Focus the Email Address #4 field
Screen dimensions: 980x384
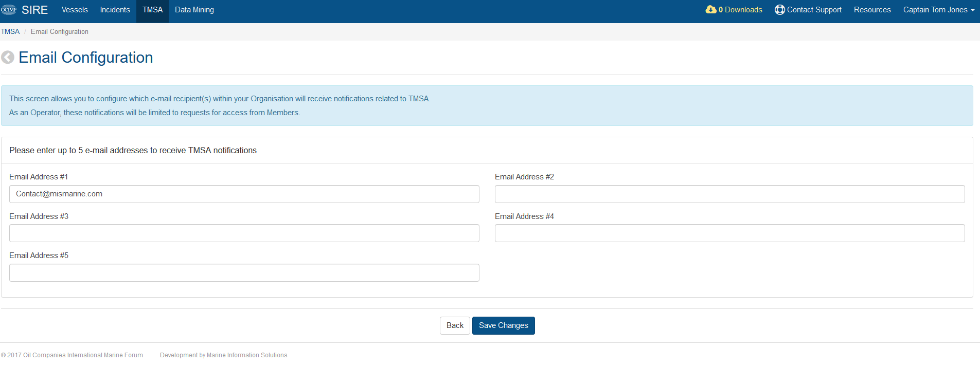click(x=730, y=233)
